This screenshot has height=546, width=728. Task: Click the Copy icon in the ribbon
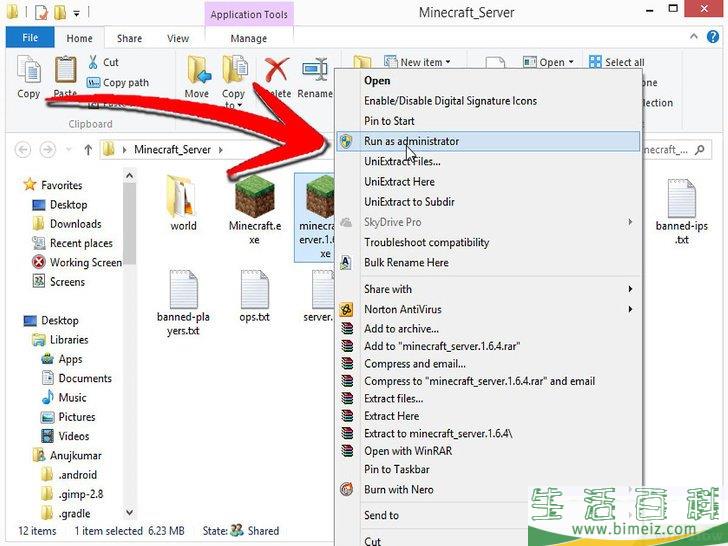tap(28, 70)
